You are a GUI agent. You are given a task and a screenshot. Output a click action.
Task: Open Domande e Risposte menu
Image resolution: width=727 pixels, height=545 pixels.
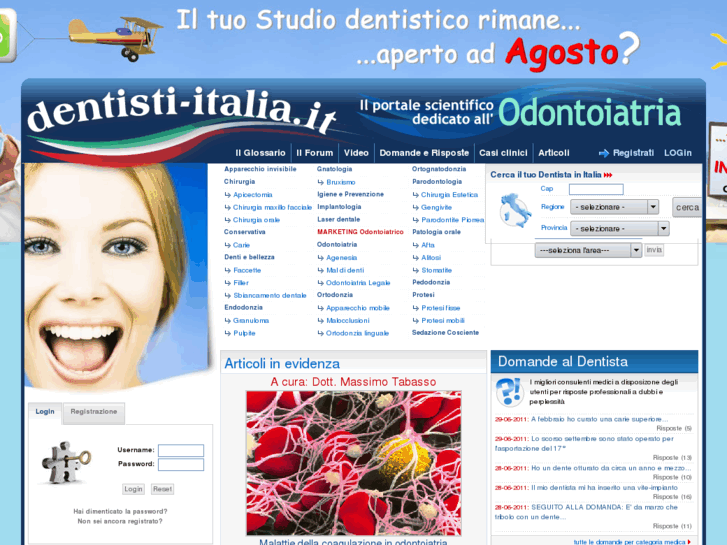(x=424, y=153)
